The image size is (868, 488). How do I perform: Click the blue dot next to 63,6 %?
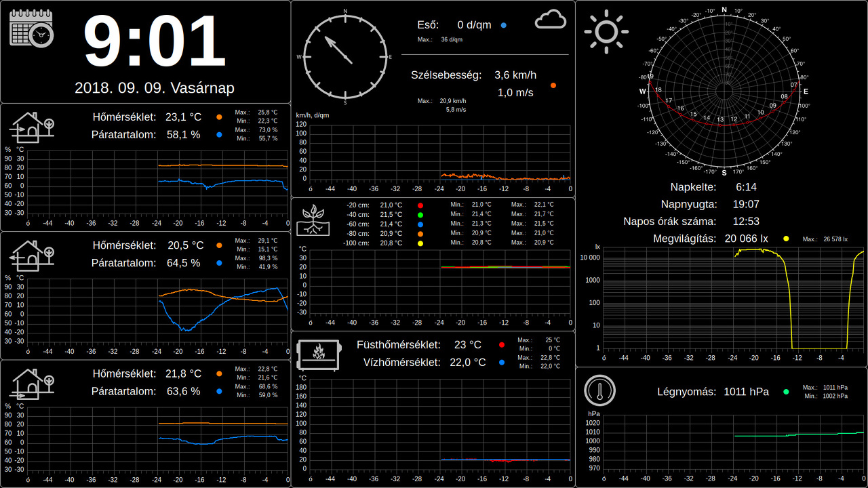tap(219, 391)
